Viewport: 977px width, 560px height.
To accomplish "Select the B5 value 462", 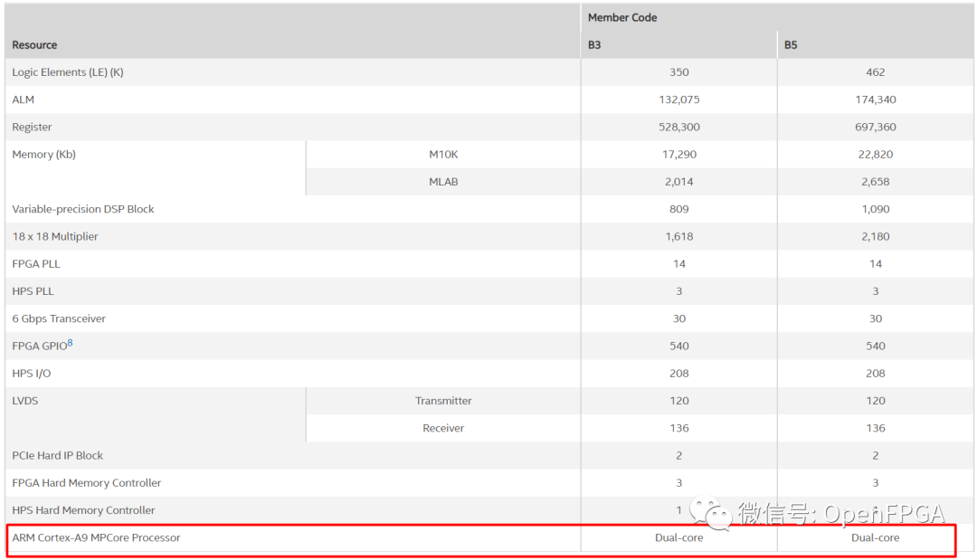I will 876,72.
